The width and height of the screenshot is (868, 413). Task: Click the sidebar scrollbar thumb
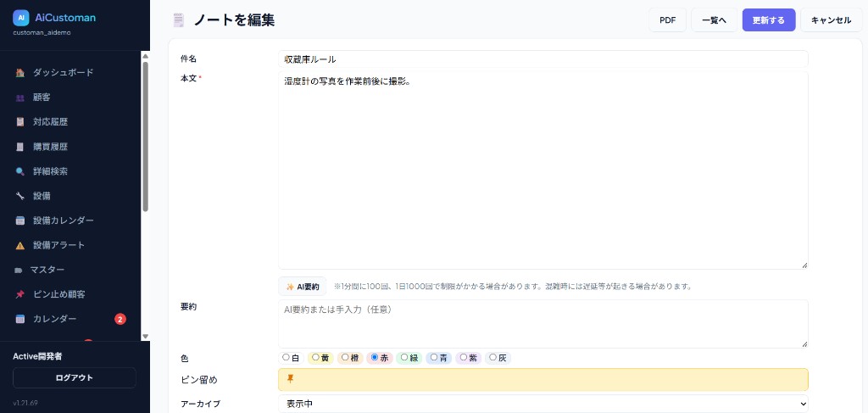point(146,137)
